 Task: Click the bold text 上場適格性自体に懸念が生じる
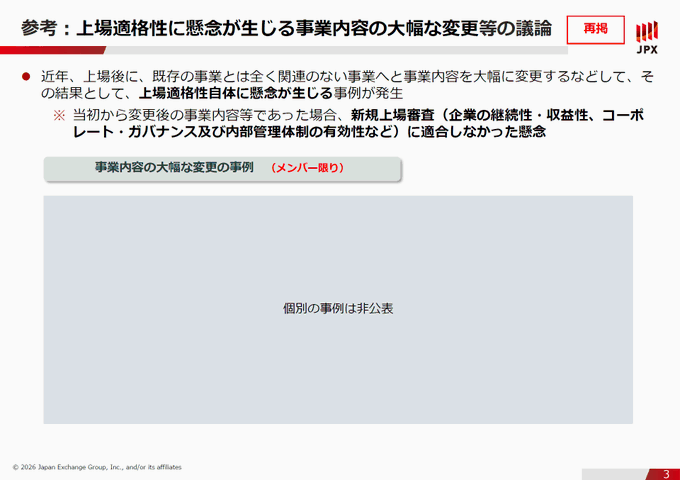[235, 93]
